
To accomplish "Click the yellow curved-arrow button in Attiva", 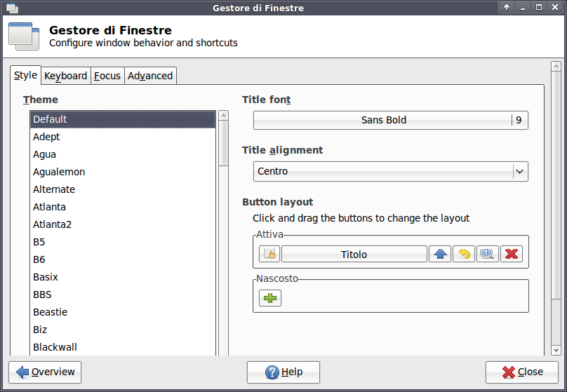I will coord(464,254).
